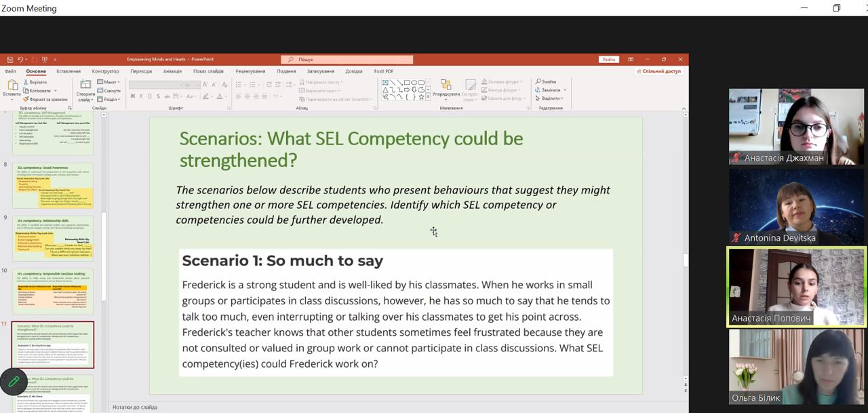
Task: Open the Розділ section dropdown
Action: (108, 99)
